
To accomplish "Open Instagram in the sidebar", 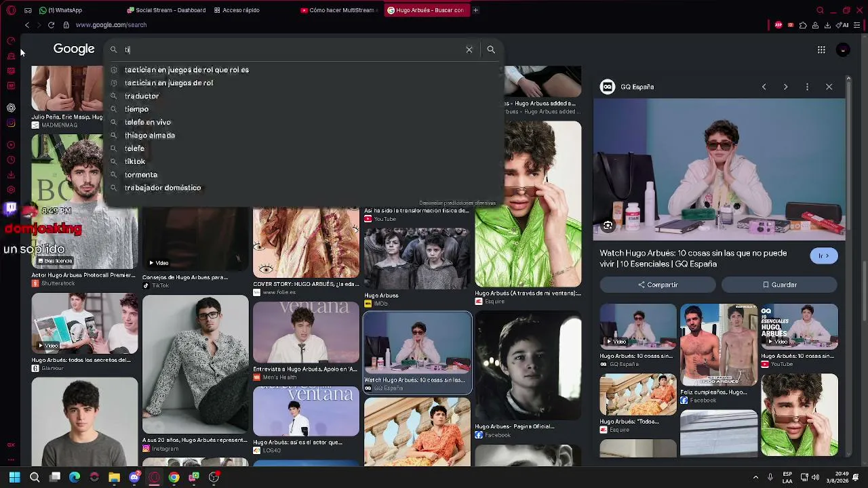I will point(11,123).
